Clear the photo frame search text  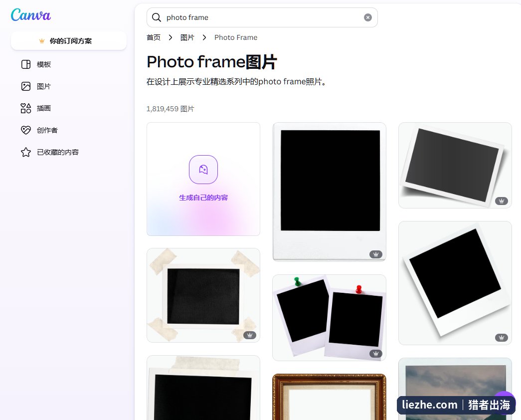(x=367, y=17)
